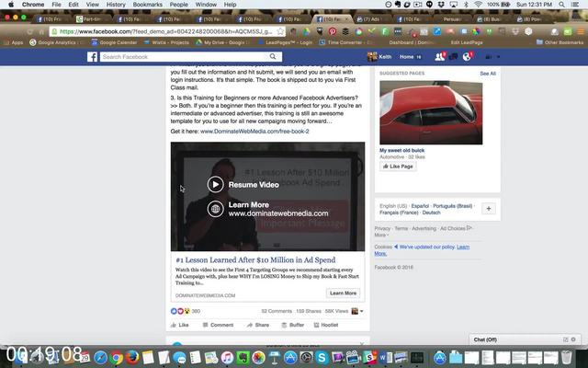Expand the More footer menu
This screenshot has height=368, width=588.
coord(381,235)
